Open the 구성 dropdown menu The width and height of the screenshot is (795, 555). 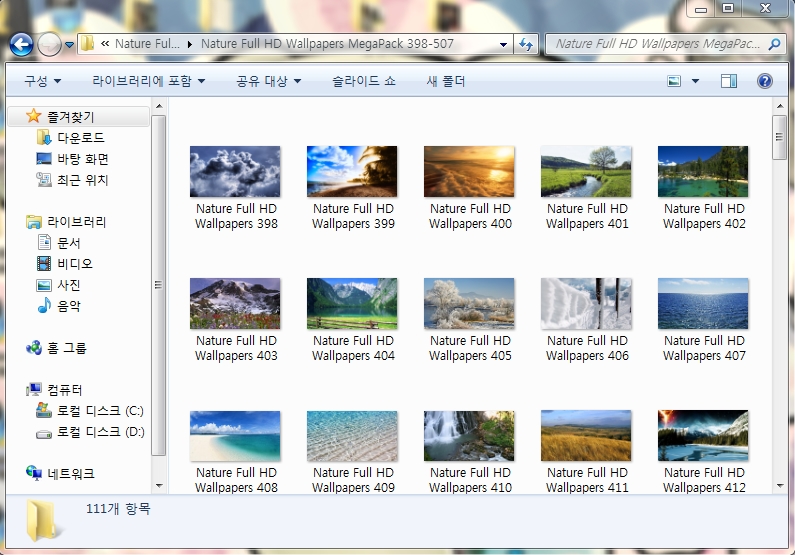click(x=43, y=81)
